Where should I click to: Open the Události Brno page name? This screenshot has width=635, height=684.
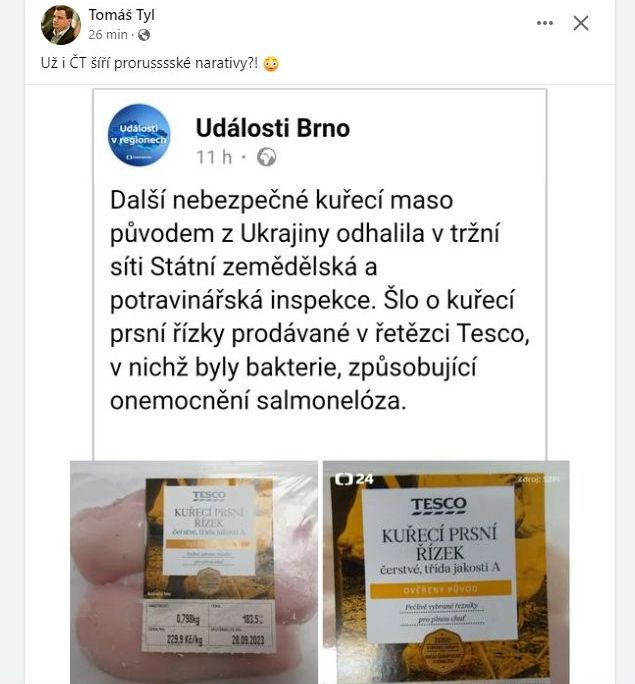point(273,128)
